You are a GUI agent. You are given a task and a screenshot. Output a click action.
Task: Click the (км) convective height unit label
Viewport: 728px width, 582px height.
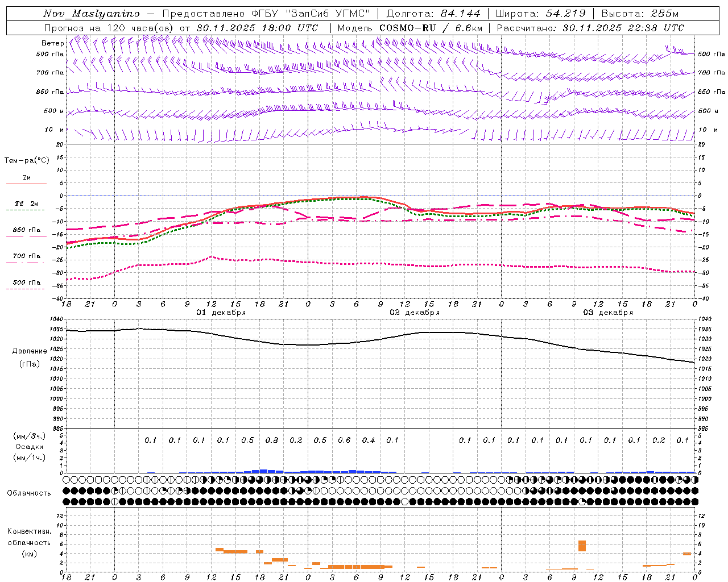pyautogui.click(x=30, y=554)
